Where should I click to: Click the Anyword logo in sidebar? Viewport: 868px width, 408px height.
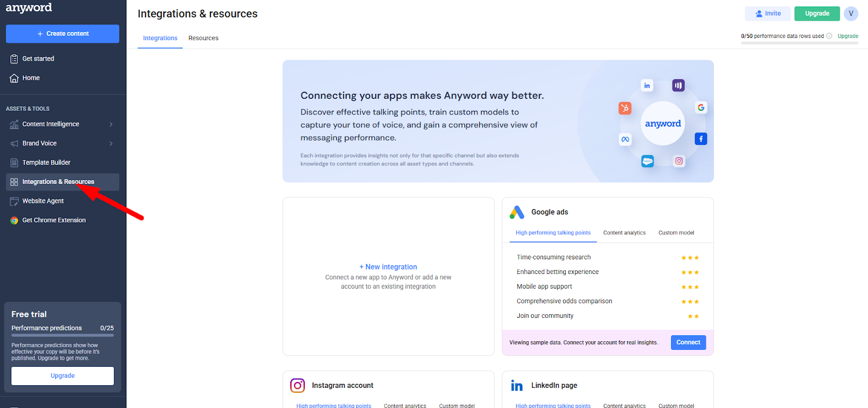[x=29, y=8]
